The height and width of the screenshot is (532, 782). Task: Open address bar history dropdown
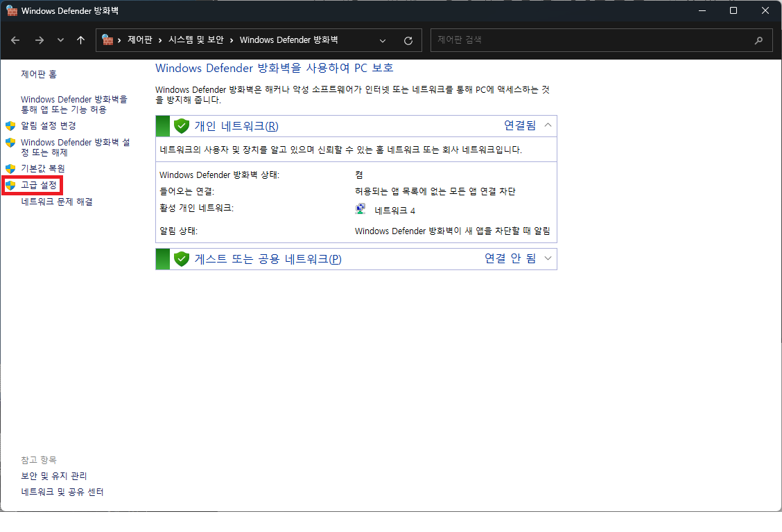point(383,41)
